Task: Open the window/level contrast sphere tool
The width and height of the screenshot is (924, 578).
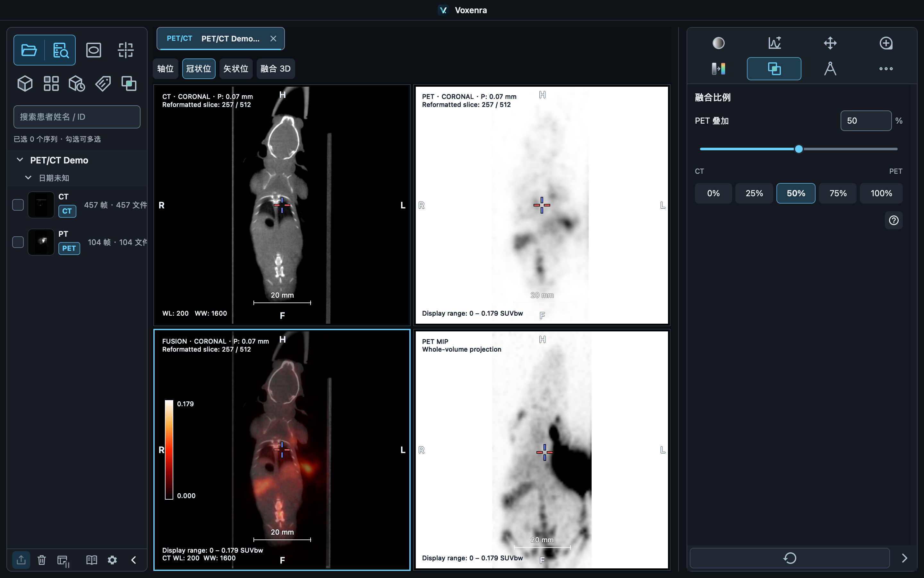Action: [719, 43]
